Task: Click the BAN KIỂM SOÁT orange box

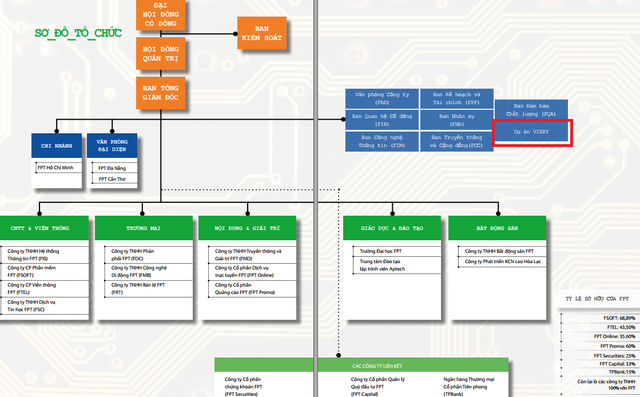Action: pyautogui.click(x=262, y=33)
